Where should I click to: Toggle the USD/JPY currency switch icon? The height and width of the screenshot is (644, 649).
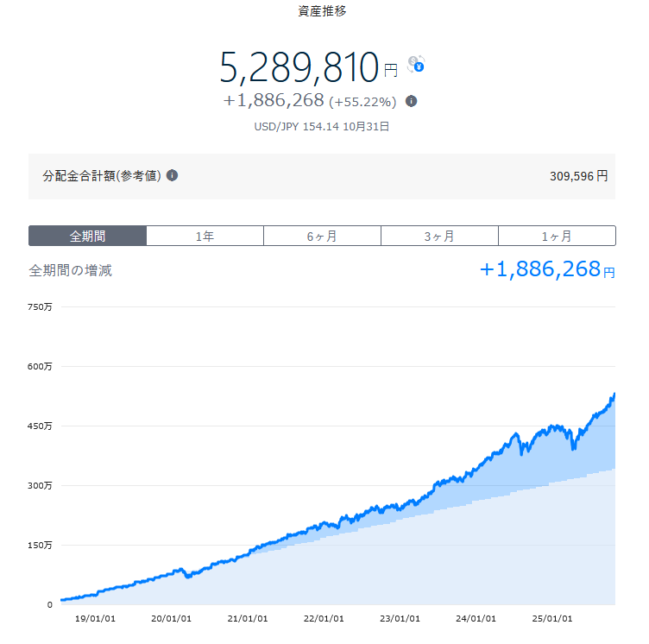(x=416, y=64)
